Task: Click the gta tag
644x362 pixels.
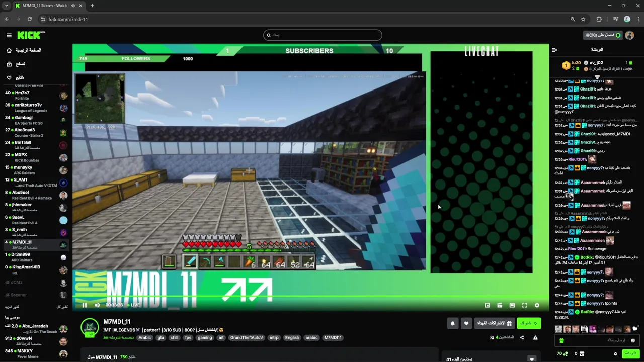Action: [x=161, y=338]
